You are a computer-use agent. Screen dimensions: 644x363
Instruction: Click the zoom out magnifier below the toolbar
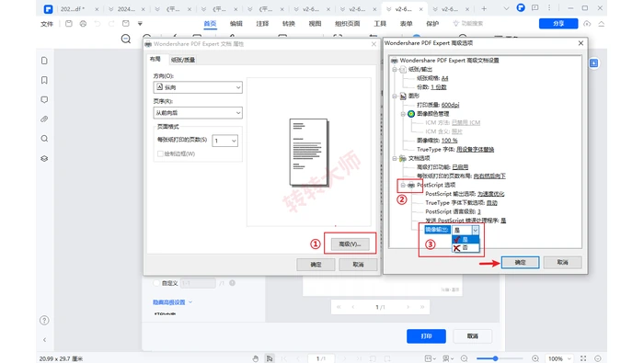[126, 39]
